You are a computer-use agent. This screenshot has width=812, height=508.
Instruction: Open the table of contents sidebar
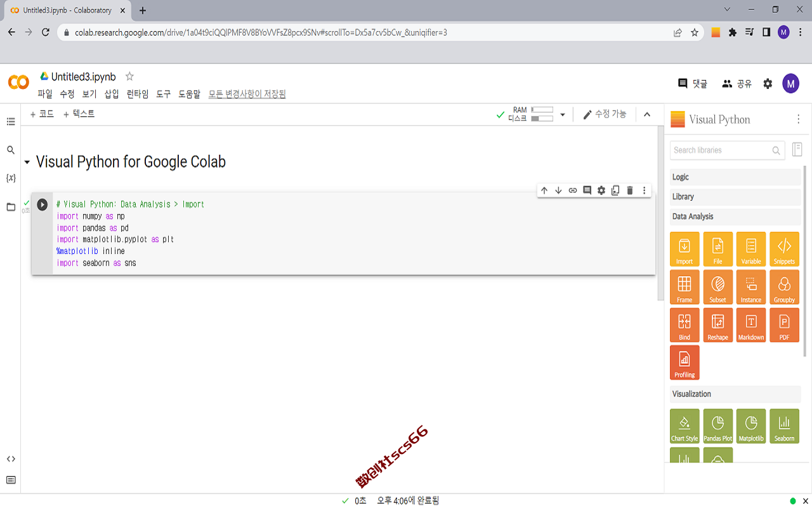[11, 121]
